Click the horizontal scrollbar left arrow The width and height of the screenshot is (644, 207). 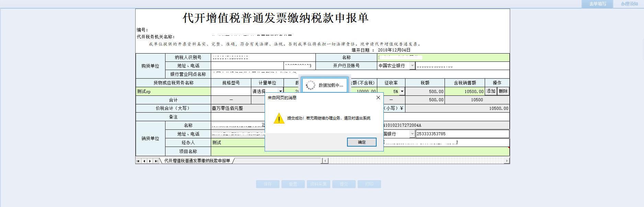[325, 161]
